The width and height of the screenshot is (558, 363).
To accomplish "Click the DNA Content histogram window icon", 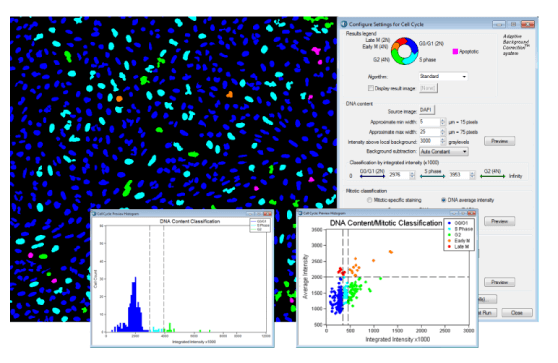I will [94, 214].
